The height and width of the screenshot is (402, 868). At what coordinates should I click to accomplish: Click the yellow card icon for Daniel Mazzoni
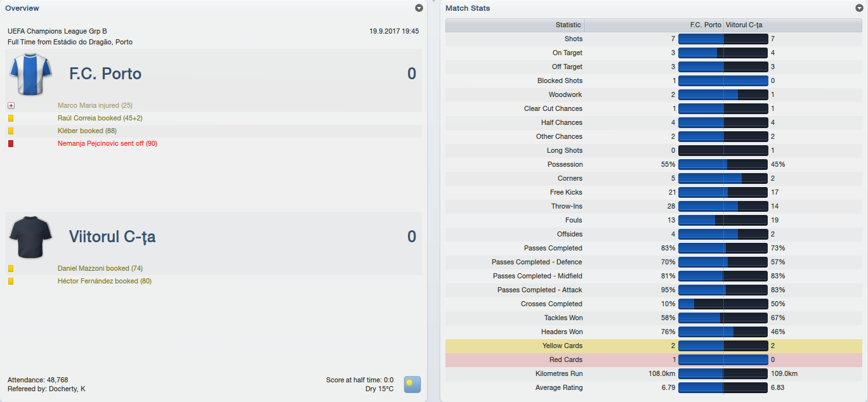(11, 269)
